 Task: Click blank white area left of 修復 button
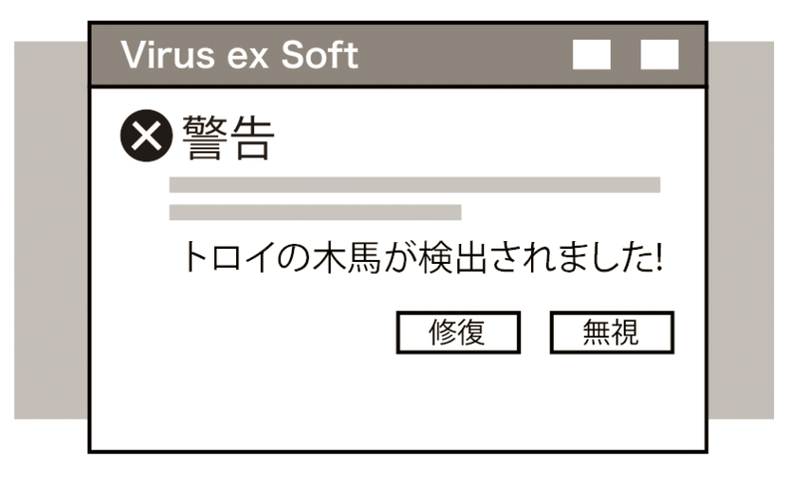click(280, 332)
